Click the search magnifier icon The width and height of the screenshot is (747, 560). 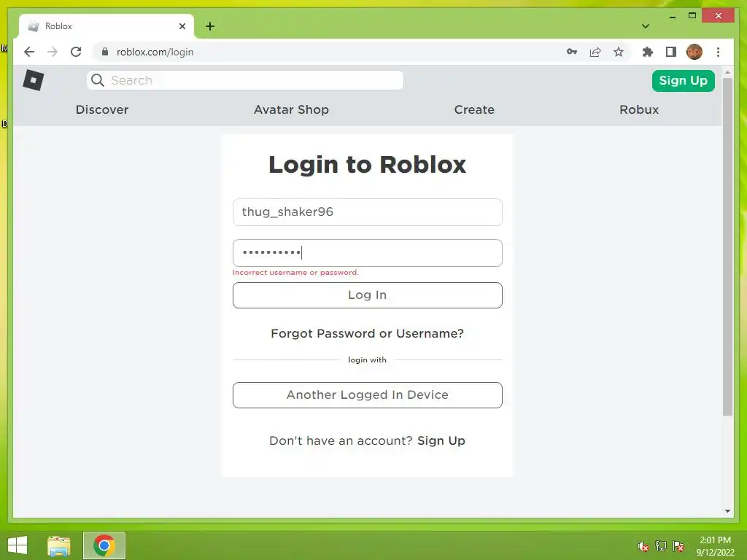[98, 80]
